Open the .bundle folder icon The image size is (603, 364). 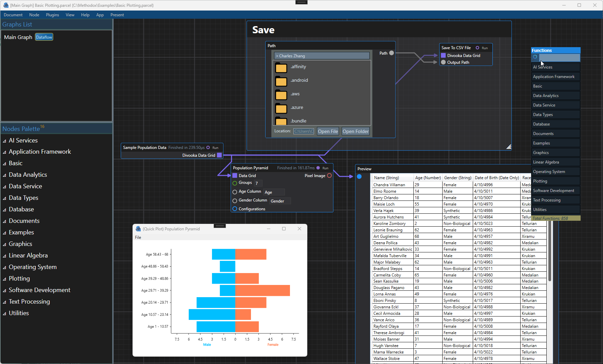pos(281,121)
